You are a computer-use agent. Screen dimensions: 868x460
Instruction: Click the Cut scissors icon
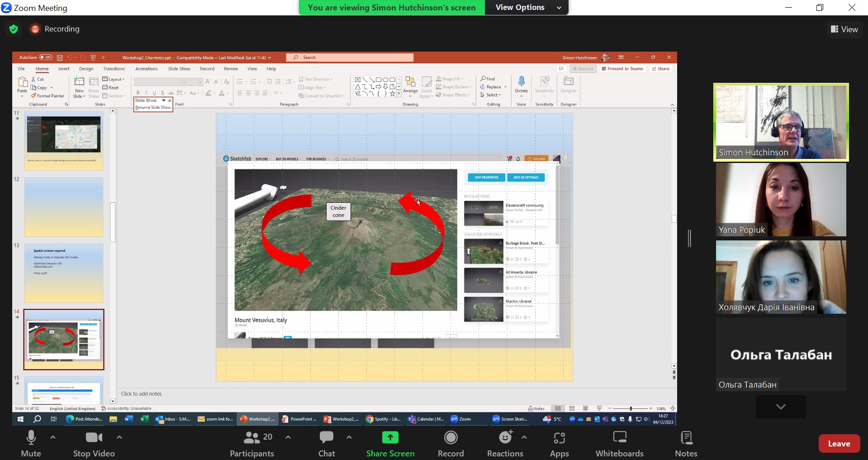[x=33, y=79]
